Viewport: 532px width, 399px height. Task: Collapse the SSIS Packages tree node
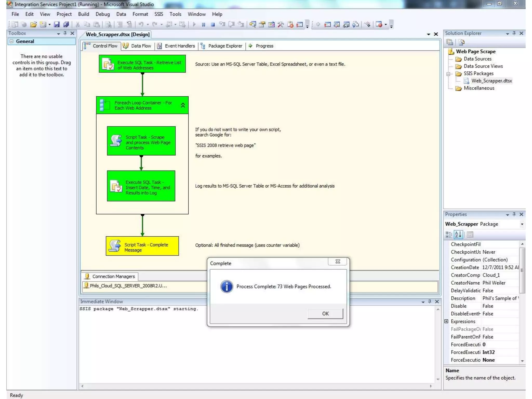(x=448, y=74)
